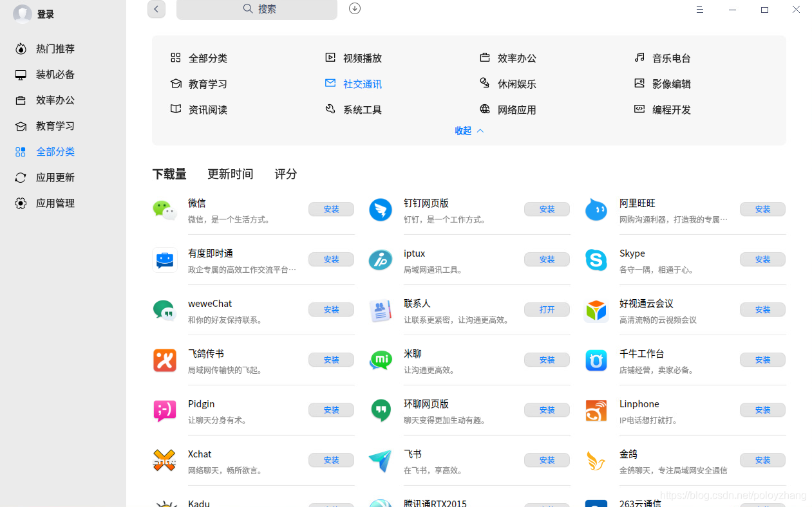Click the 米聊 app icon

[381, 360]
